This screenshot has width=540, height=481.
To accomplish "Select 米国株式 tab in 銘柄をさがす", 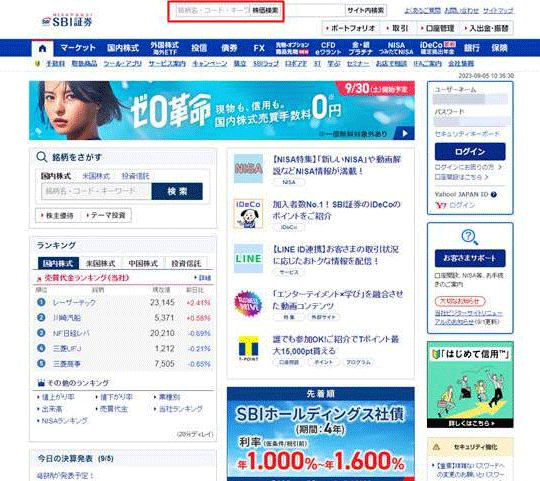I will point(96,176).
